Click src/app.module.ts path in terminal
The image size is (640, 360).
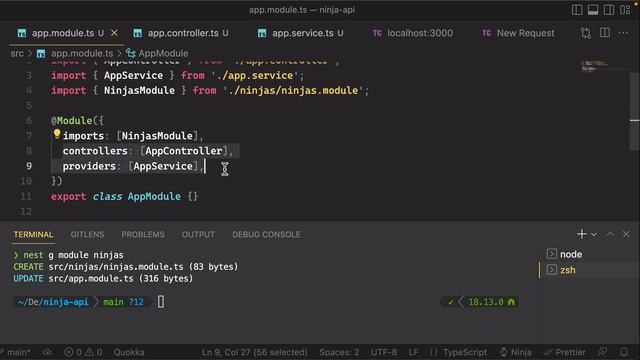(91, 279)
